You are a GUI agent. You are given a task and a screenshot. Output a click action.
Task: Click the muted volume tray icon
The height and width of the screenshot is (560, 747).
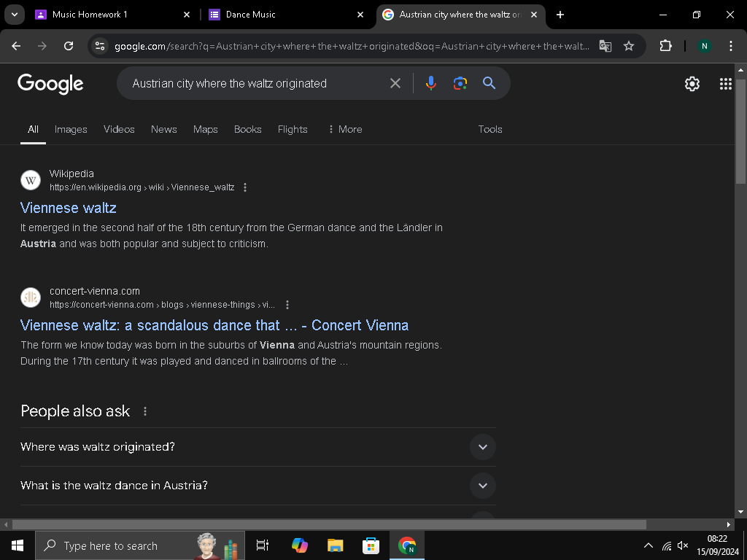683,545
